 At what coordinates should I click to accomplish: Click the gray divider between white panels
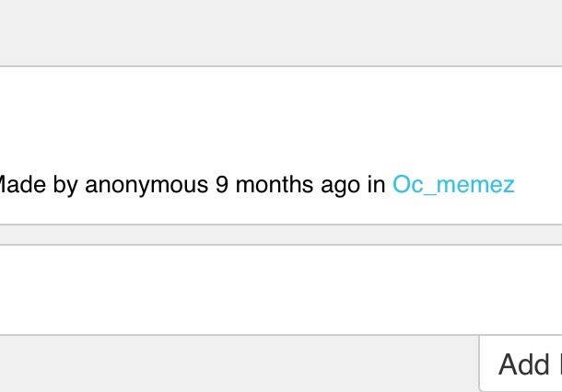tap(276, 235)
